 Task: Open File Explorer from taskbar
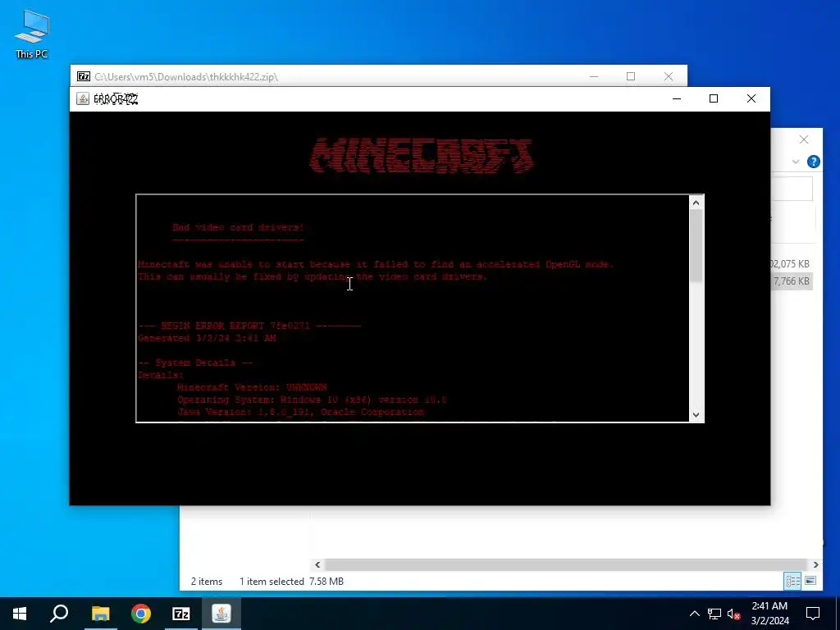click(x=100, y=614)
